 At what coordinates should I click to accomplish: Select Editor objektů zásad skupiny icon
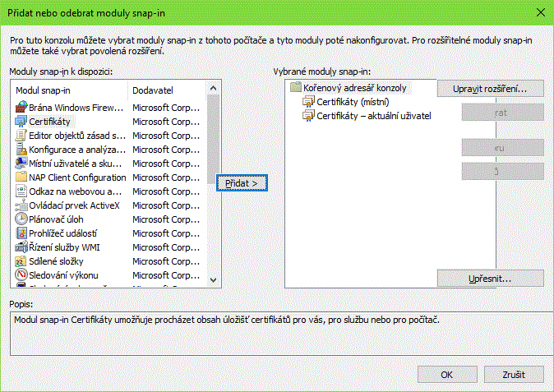(22, 136)
